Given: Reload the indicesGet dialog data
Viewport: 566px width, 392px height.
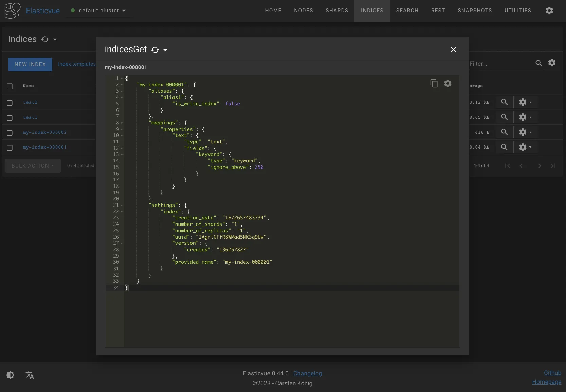Looking at the screenshot, I should 155,50.
